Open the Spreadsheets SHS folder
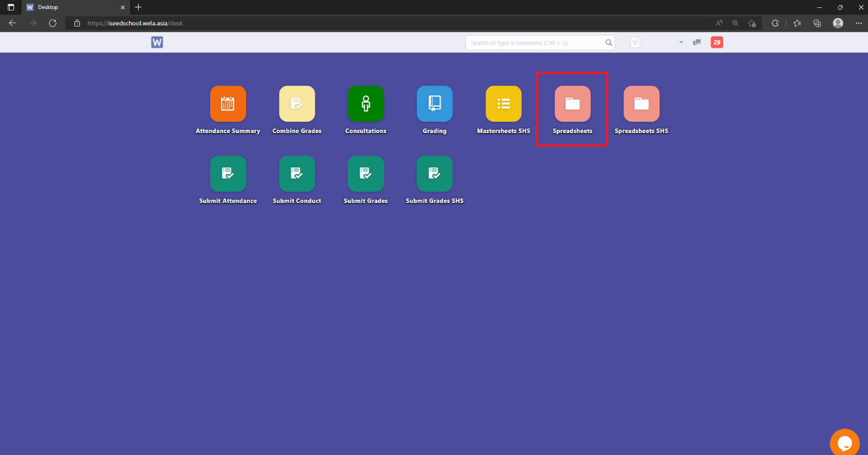This screenshot has height=455, width=868. [x=641, y=104]
